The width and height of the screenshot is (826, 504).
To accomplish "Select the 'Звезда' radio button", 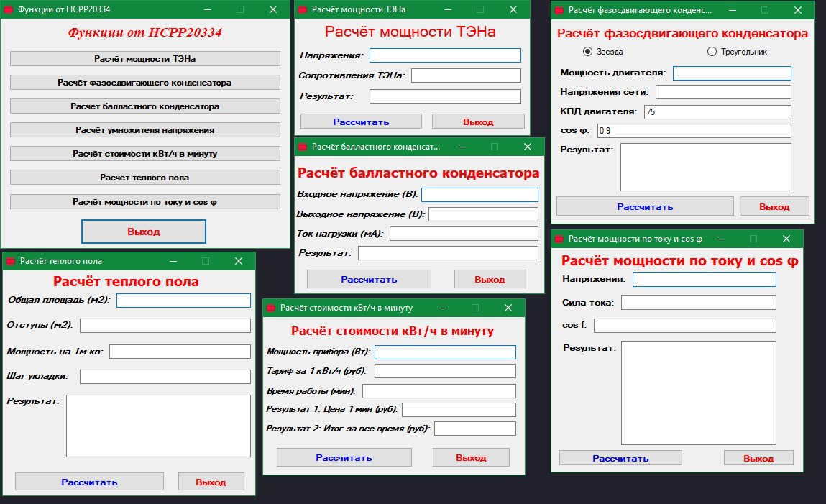I will click(x=587, y=52).
